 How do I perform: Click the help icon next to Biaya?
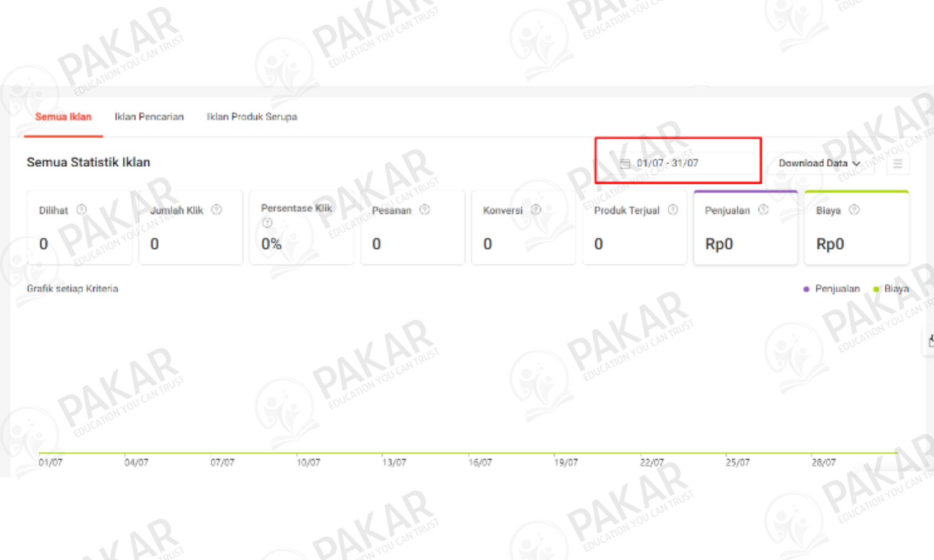click(x=854, y=210)
